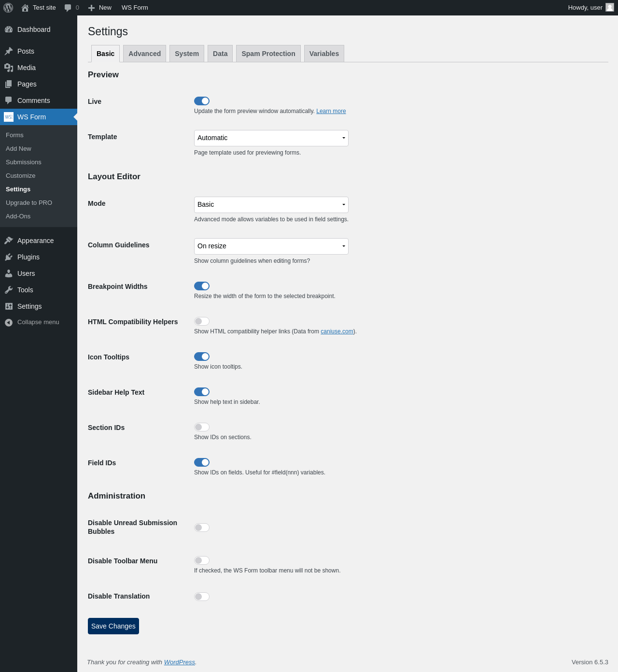Turn off the Live preview toggle

[x=202, y=101]
